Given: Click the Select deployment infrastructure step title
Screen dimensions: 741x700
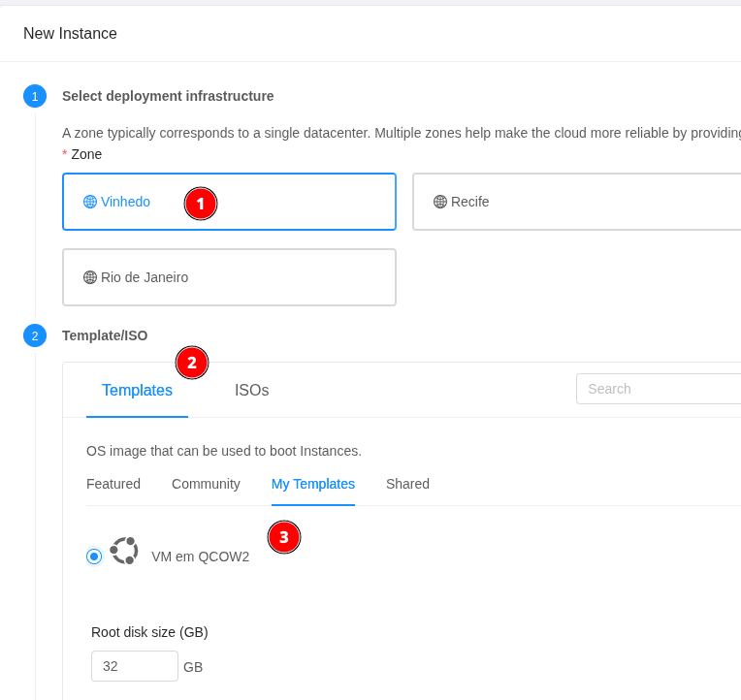Looking at the screenshot, I should (168, 96).
